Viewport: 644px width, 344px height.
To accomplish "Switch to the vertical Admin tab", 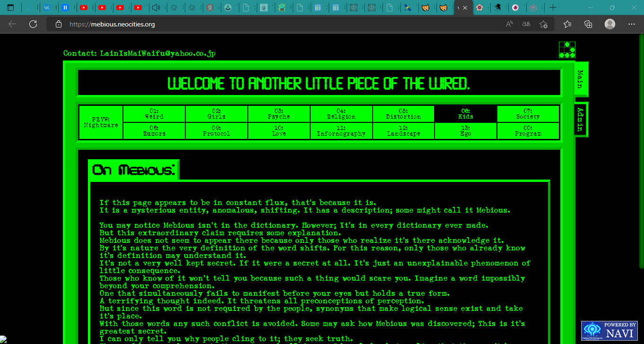I will 581,119.
